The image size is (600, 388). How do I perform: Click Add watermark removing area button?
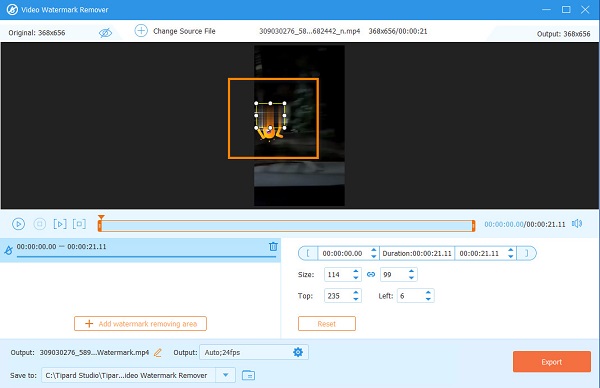coord(140,324)
